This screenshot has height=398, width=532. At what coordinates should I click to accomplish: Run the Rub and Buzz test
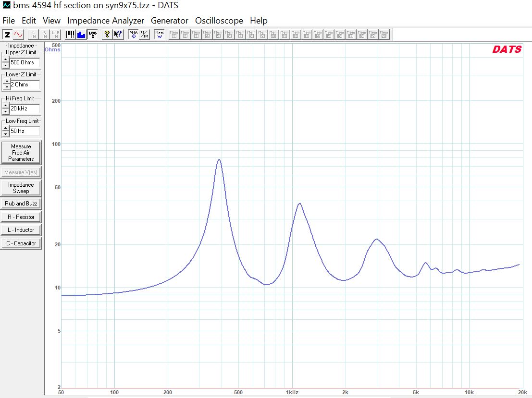[21, 204]
